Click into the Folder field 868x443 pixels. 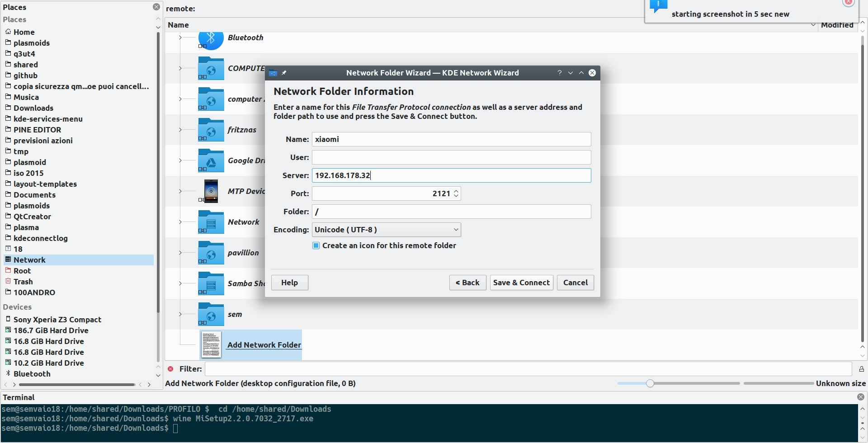(x=451, y=212)
